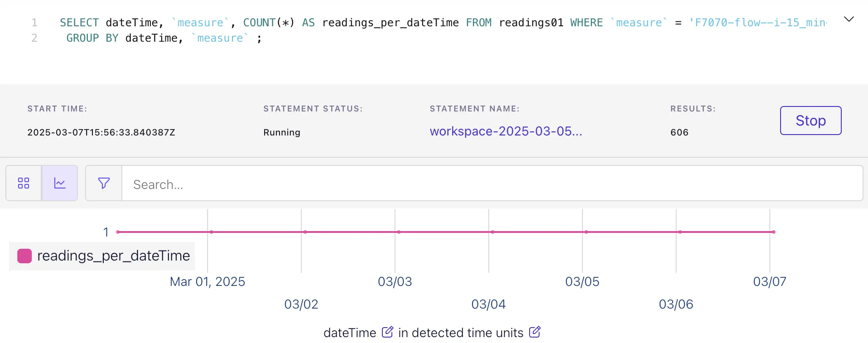Edit the detected time units setting
The height and width of the screenshot is (343, 868).
point(535,332)
